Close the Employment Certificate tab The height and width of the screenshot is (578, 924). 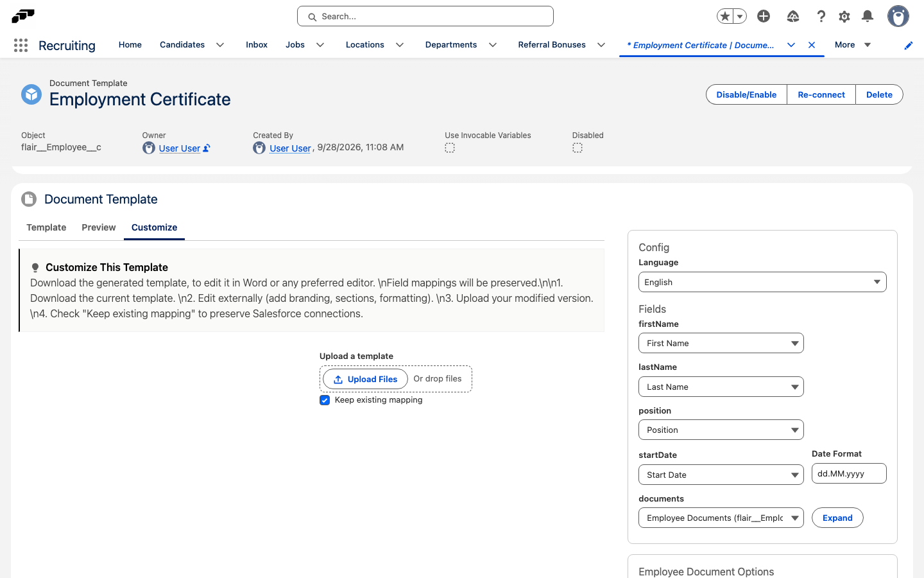tap(812, 45)
